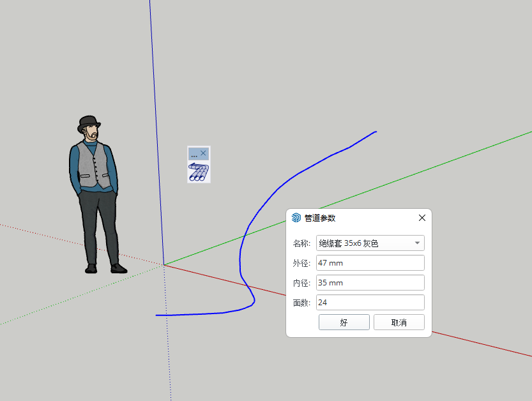This screenshot has width=532, height=401.
Task: Click the floating toolbar's three-dot grip handle
Action: [x=194, y=155]
